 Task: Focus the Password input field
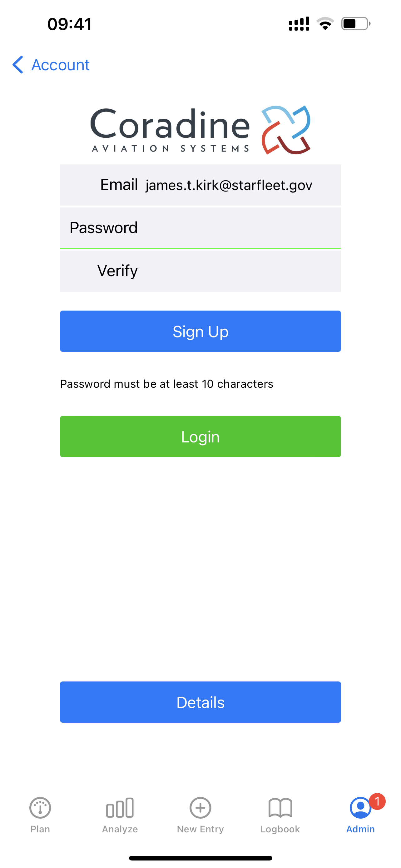tap(200, 228)
